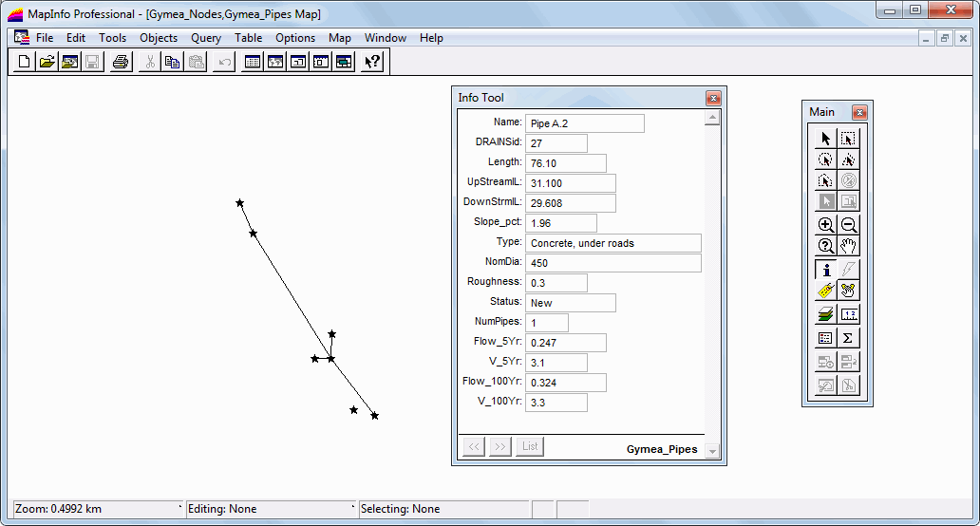
Task: Open a New Layout window icon
Action: tap(321, 62)
